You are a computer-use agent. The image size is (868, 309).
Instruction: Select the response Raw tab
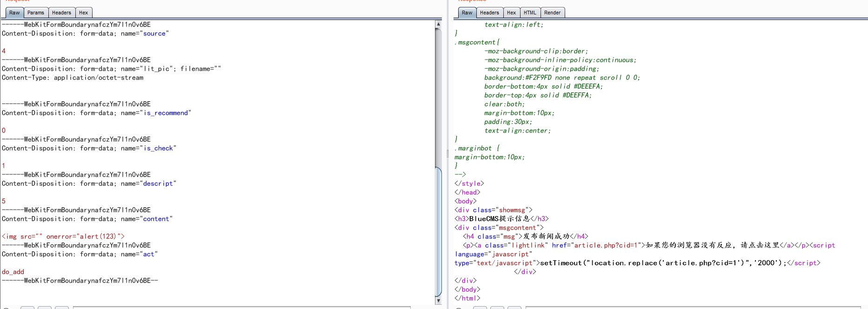(467, 13)
